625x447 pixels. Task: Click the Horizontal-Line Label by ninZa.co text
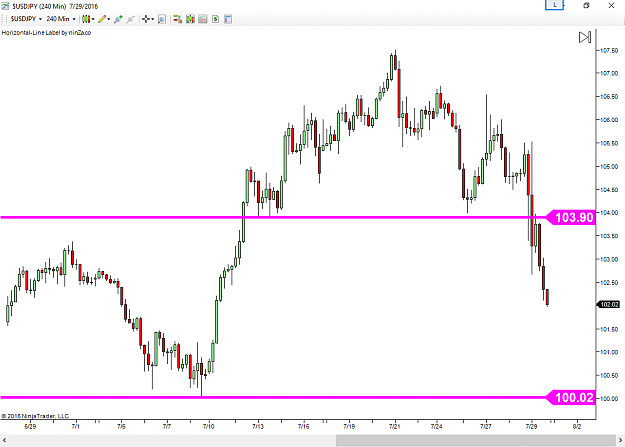tap(46, 33)
